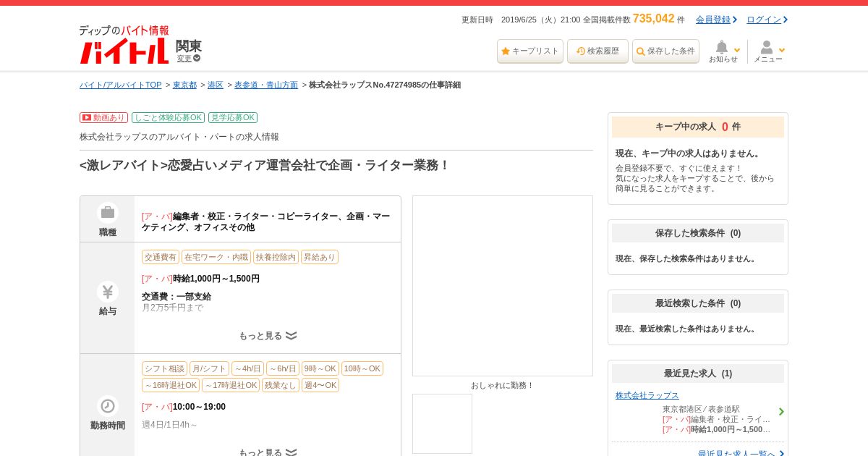Click the しごと体験応募OK tag
Viewport: 868px width, 456px height.
pos(168,117)
